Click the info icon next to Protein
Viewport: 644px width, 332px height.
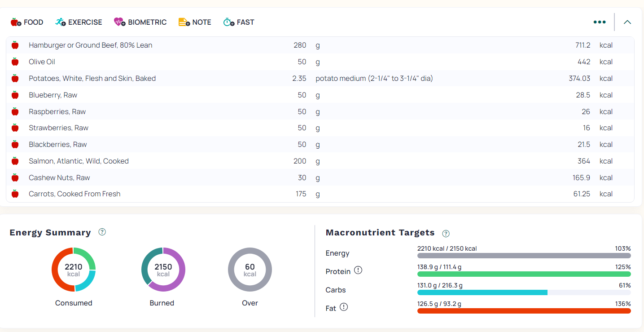pos(358,270)
